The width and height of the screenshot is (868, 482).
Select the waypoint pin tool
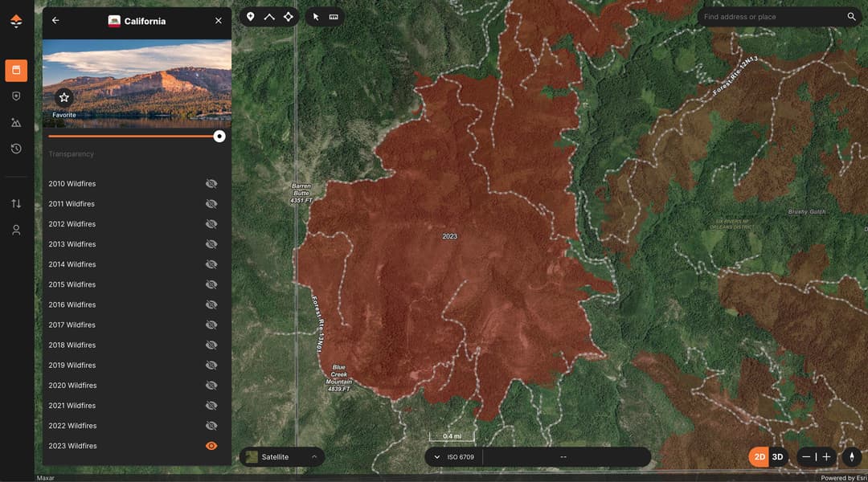click(x=250, y=17)
